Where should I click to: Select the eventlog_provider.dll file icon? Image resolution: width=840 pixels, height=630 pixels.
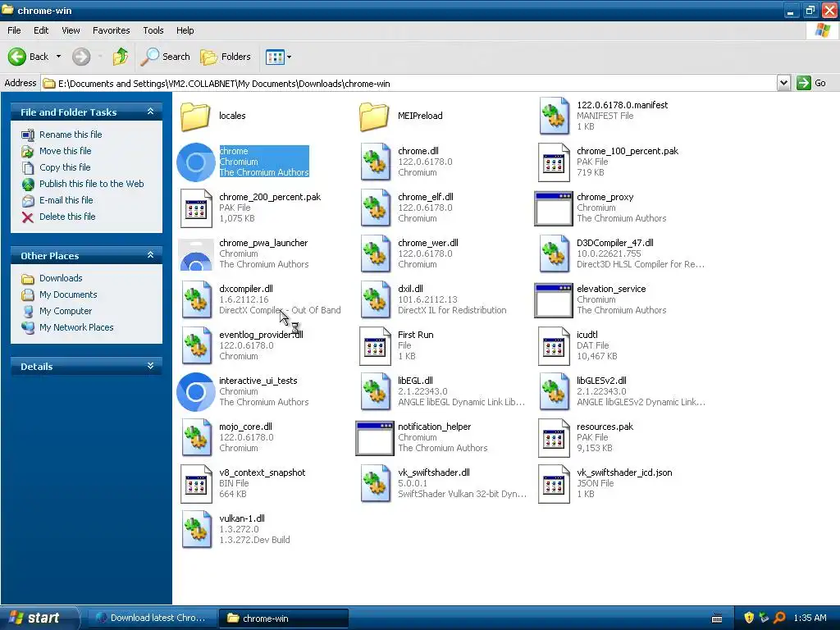point(196,346)
